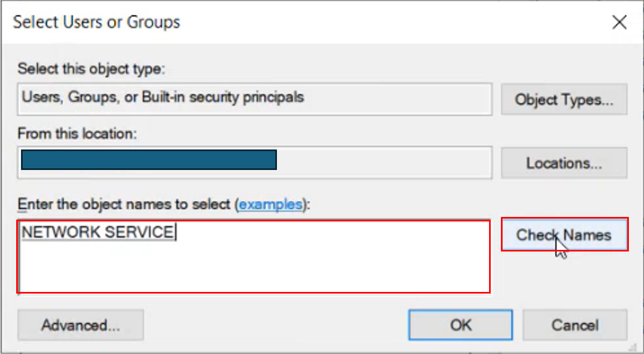Screen dimensions: 644x354
Task: Click the redacted location value bar
Action: [148, 160]
